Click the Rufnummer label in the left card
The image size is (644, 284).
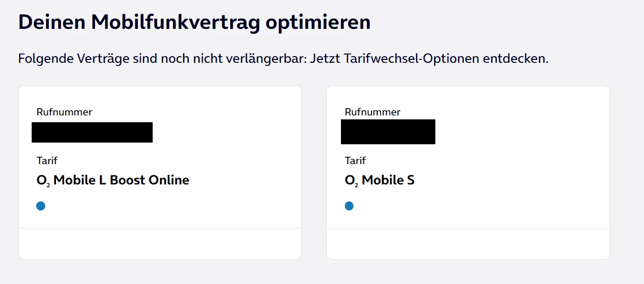(x=64, y=112)
